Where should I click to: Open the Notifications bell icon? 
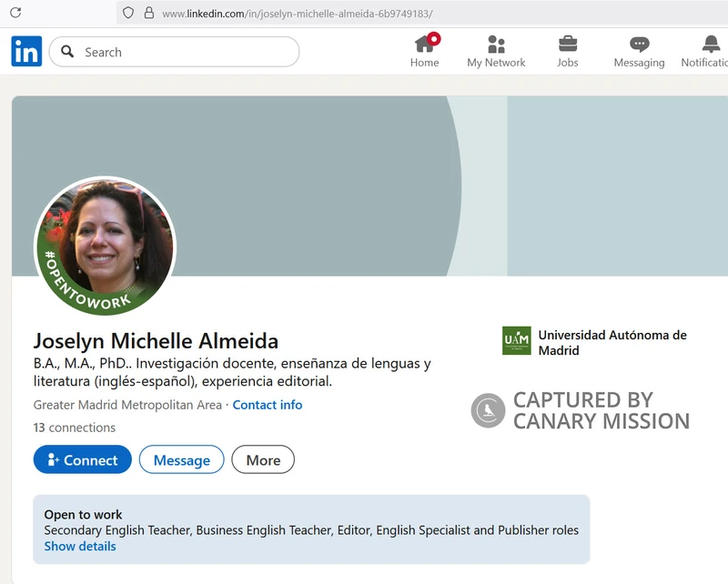click(711, 44)
